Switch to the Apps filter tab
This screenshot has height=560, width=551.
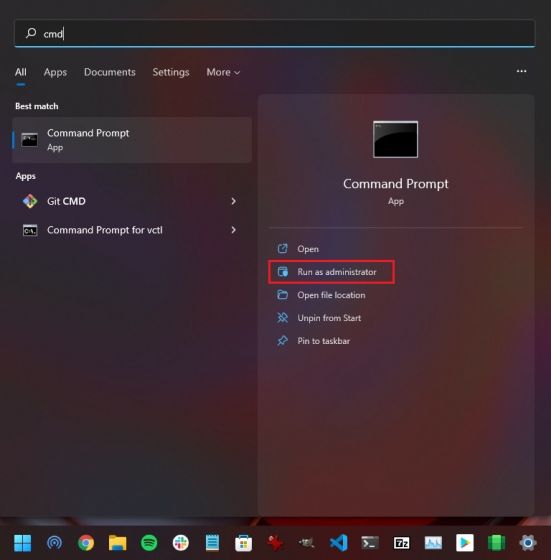[x=55, y=72]
